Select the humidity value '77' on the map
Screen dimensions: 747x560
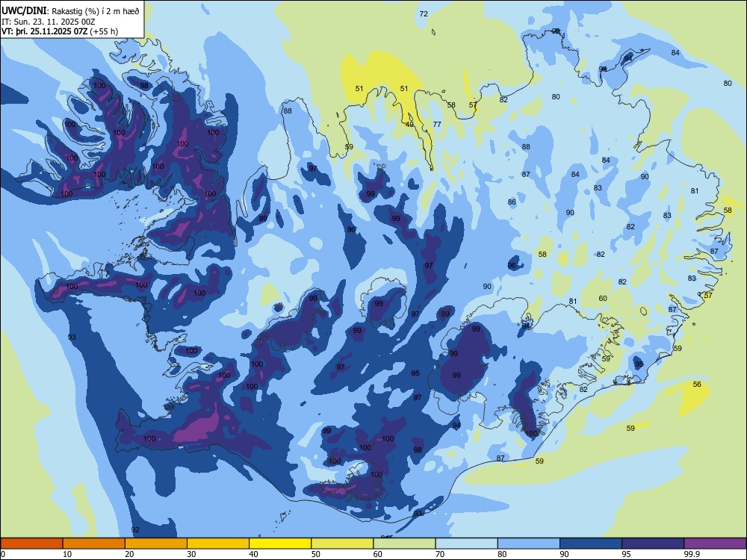pos(437,124)
